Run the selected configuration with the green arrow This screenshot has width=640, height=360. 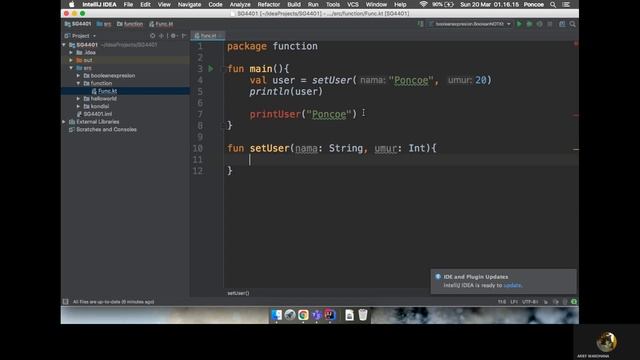pyautogui.click(x=519, y=24)
